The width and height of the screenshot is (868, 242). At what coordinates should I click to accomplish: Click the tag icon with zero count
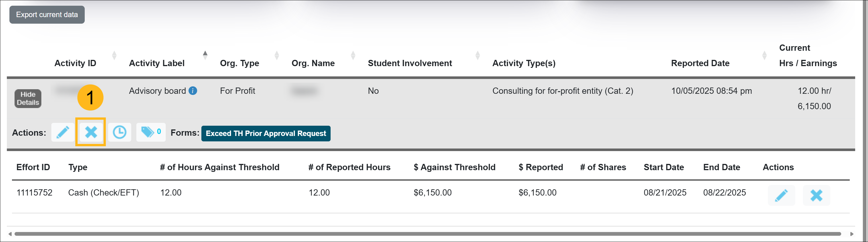pos(150,132)
